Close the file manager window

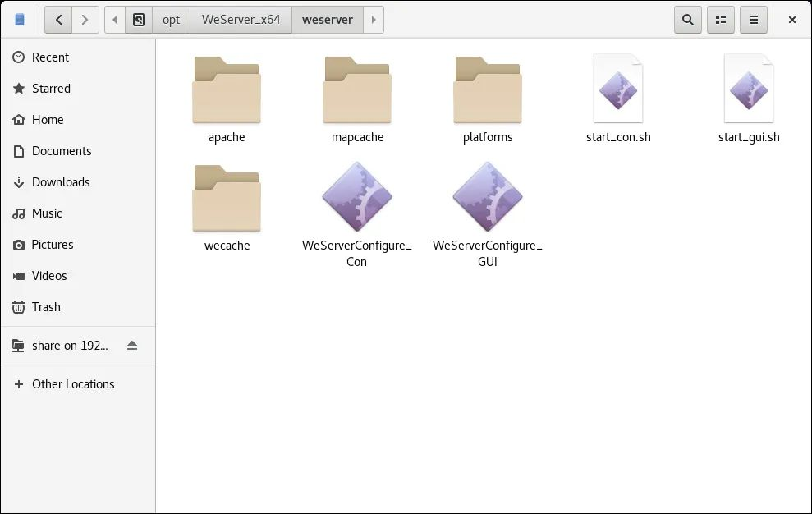(x=791, y=20)
